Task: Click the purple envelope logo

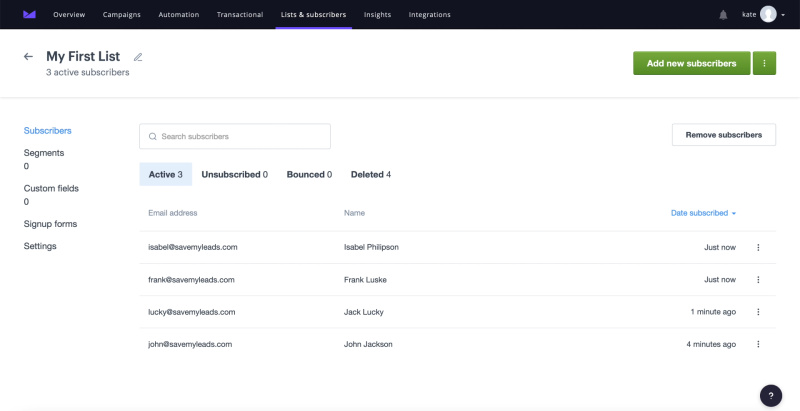Action: 29,14
